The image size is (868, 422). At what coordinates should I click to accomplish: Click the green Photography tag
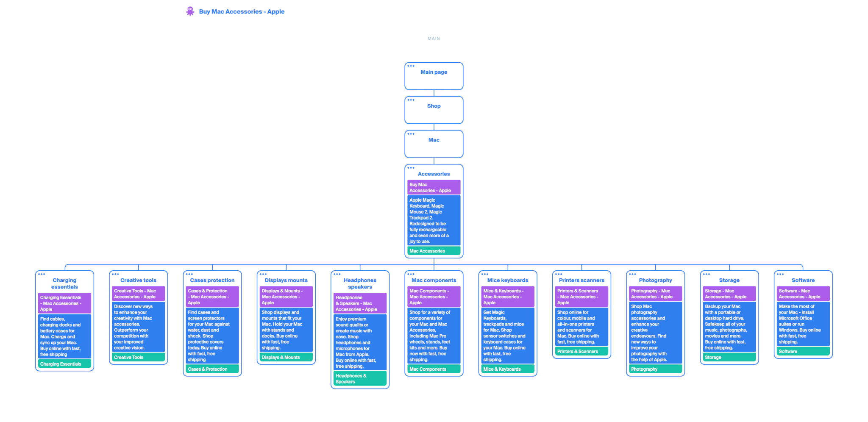(655, 369)
